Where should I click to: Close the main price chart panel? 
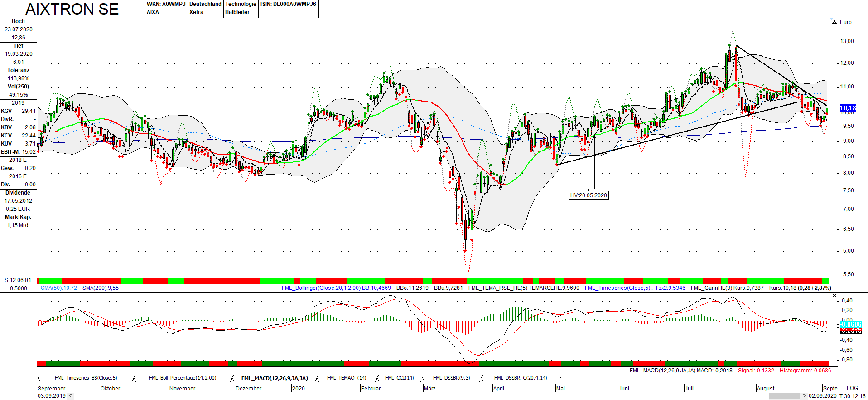[x=834, y=21]
